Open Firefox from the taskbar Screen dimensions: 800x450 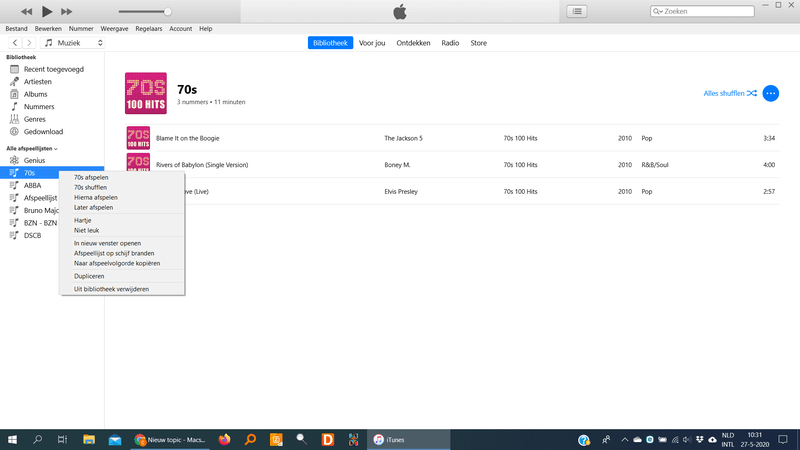pos(224,439)
